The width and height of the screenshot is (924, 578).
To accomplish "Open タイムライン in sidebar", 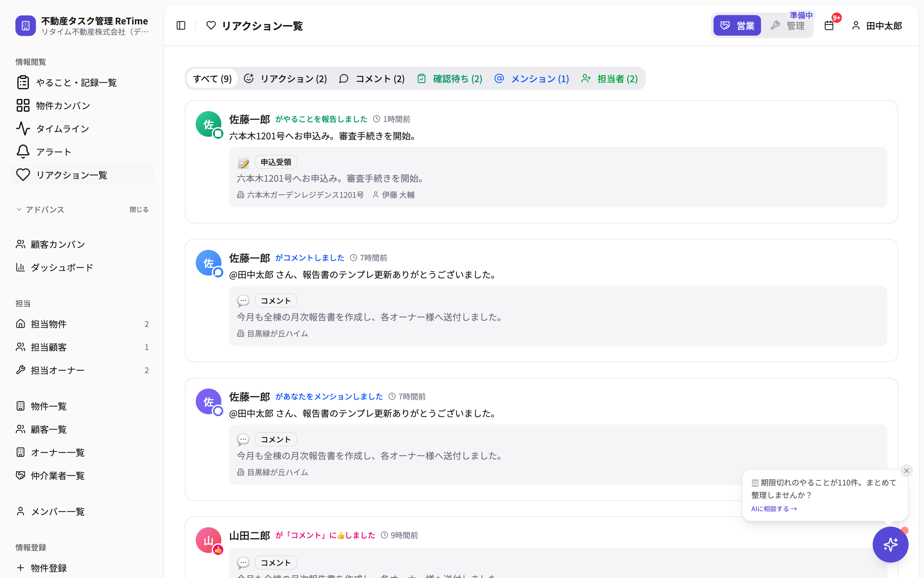I will point(82,128).
